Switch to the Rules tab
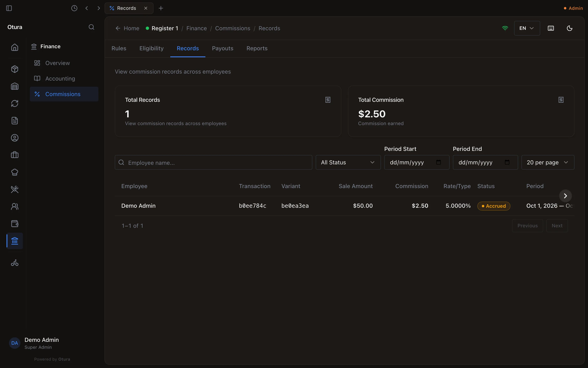588x368 pixels. tap(119, 48)
